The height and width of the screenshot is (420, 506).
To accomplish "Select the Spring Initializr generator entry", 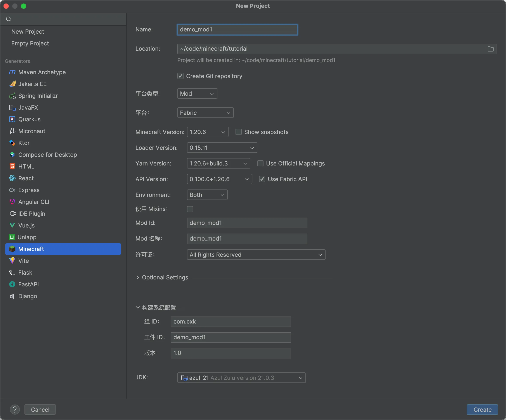I will click(63, 96).
